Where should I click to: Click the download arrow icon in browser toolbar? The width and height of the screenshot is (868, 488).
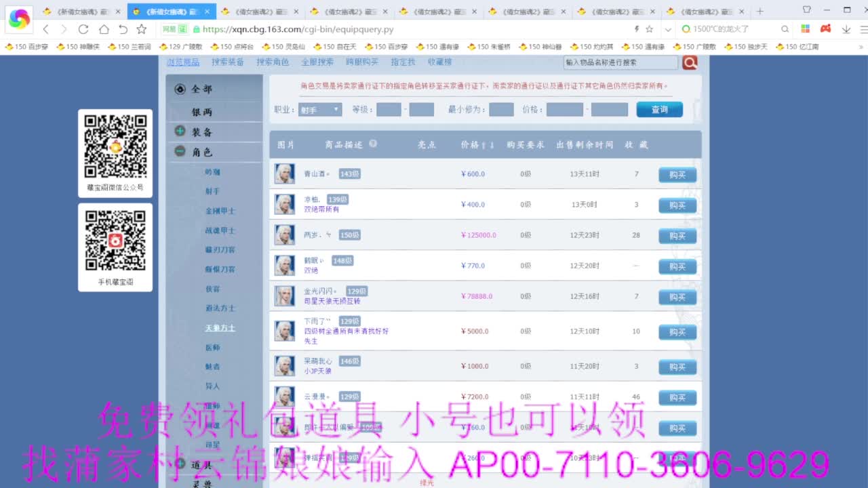(846, 28)
